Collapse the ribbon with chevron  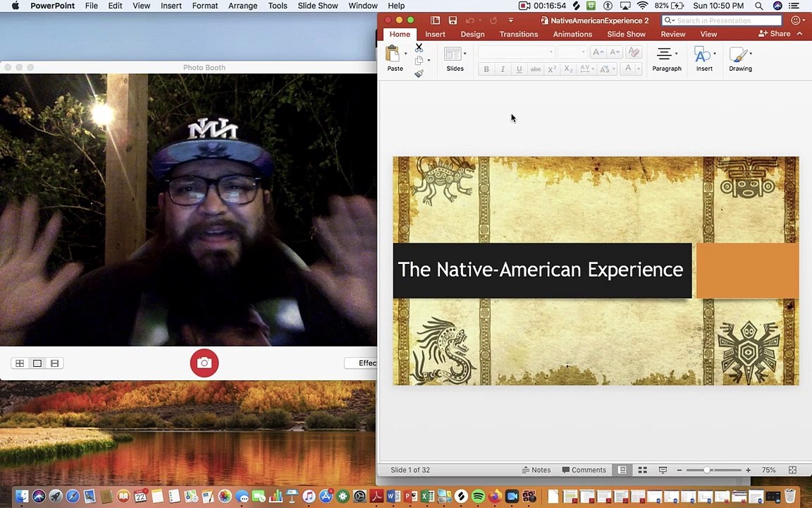click(799, 34)
